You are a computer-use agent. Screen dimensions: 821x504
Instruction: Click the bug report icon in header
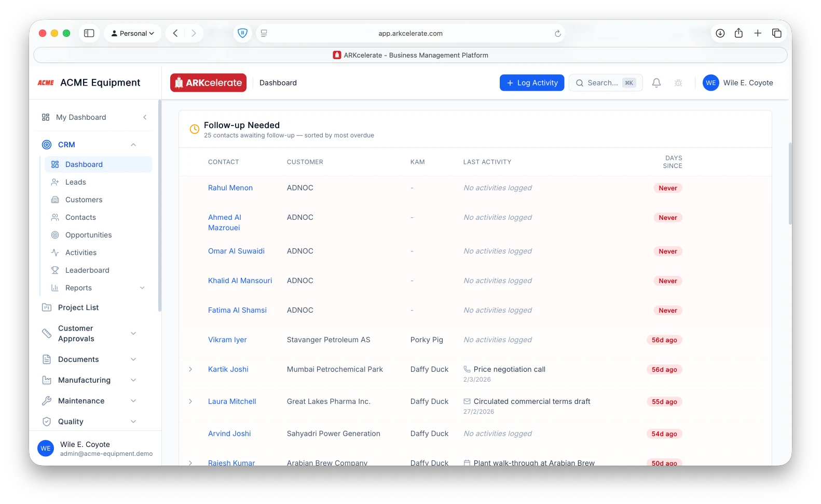(678, 83)
